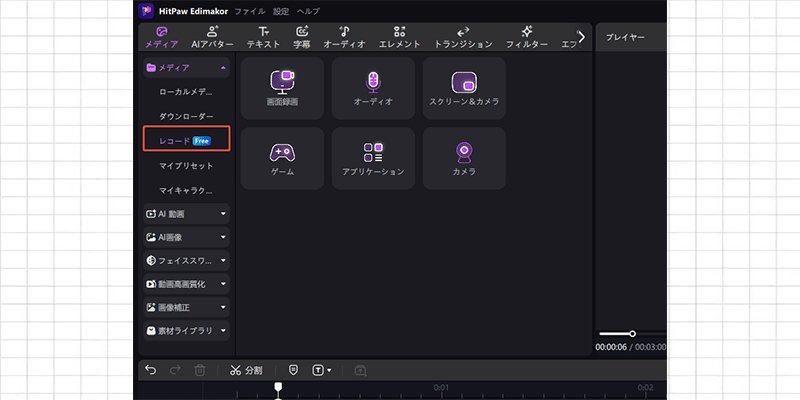Switch to the AIアバター tab

click(x=213, y=38)
